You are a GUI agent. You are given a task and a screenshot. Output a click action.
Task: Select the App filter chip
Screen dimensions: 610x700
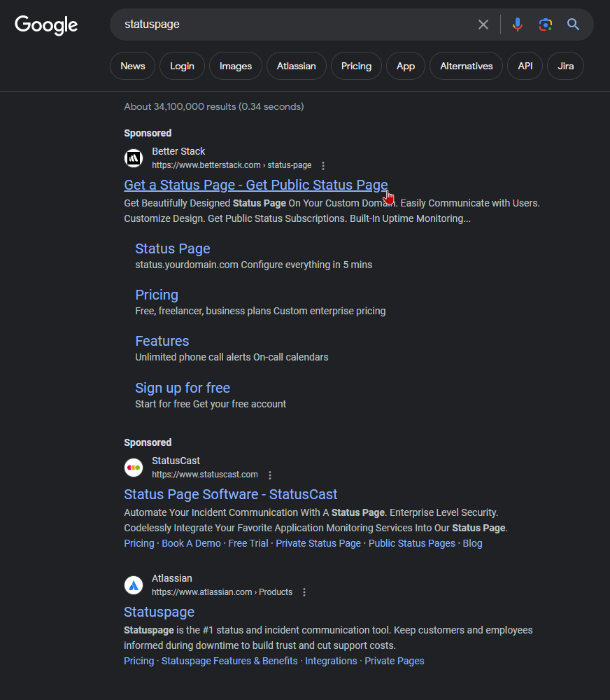click(x=406, y=66)
